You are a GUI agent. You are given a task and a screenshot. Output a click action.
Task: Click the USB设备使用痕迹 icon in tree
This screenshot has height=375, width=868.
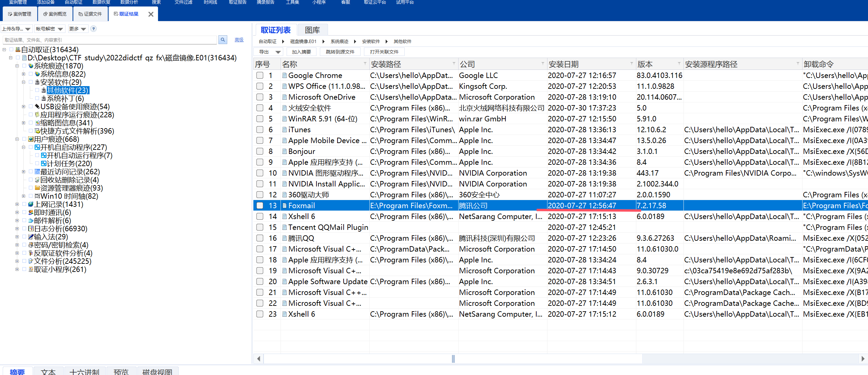coord(37,106)
